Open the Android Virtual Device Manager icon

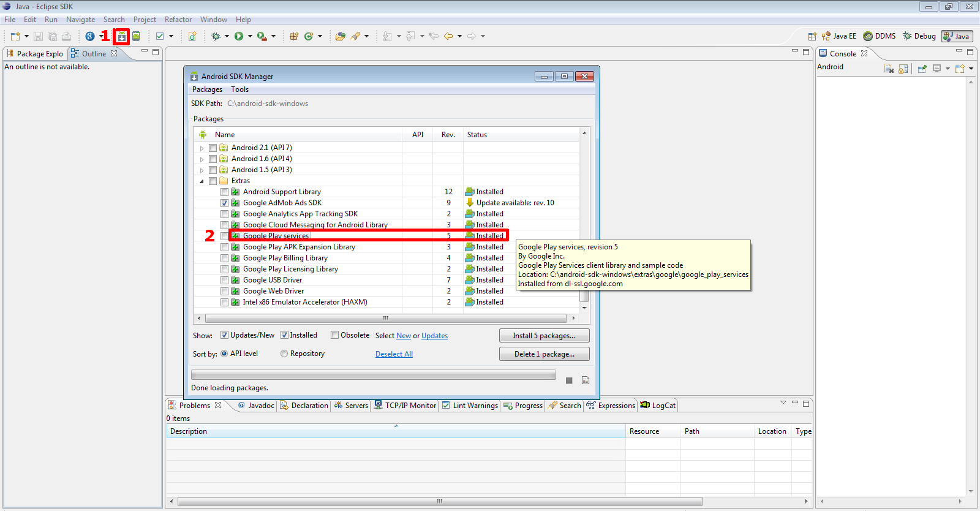(x=136, y=37)
